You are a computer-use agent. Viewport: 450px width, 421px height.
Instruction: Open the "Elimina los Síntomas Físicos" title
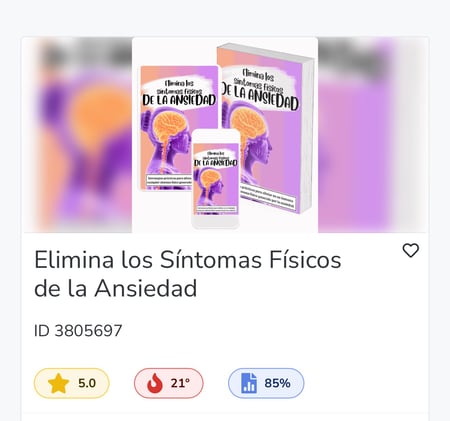[188, 260]
